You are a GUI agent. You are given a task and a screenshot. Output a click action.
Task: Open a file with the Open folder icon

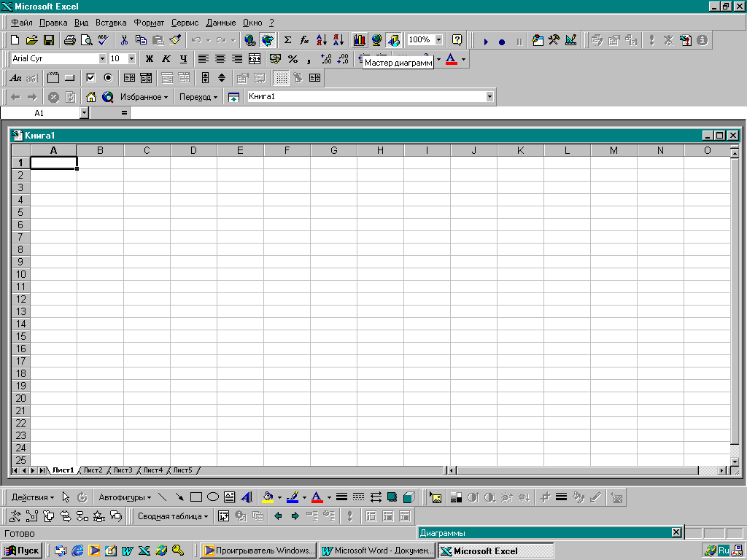click(x=31, y=40)
